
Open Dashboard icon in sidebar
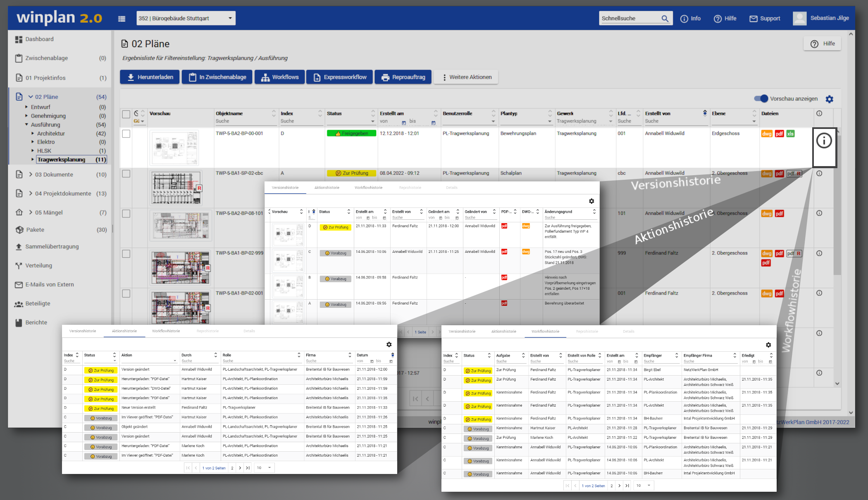tap(19, 40)
